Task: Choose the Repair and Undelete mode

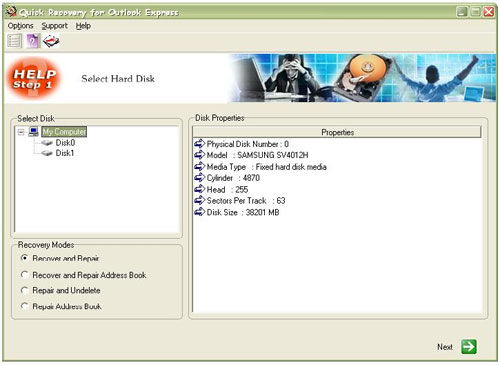Action: pos(24,290)
